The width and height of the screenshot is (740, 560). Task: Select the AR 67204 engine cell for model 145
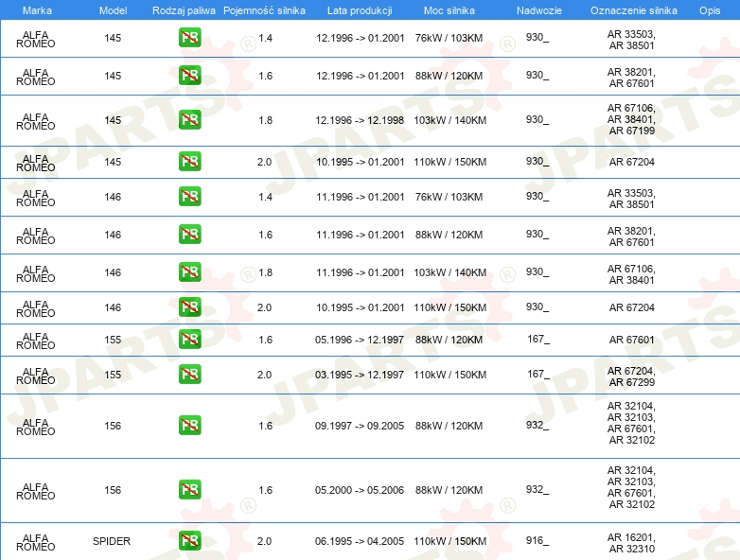click(x=631, y=162)
